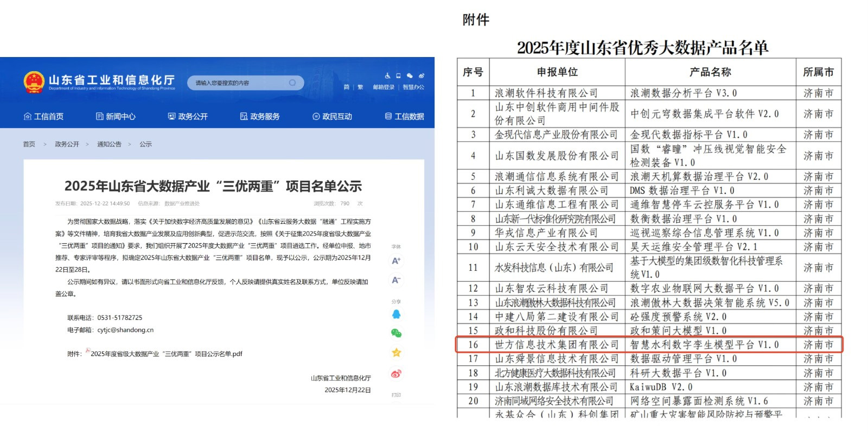868x437 pixels.
Task: Open the 新闻中心 navigation tab
Action: click(116, 116)
